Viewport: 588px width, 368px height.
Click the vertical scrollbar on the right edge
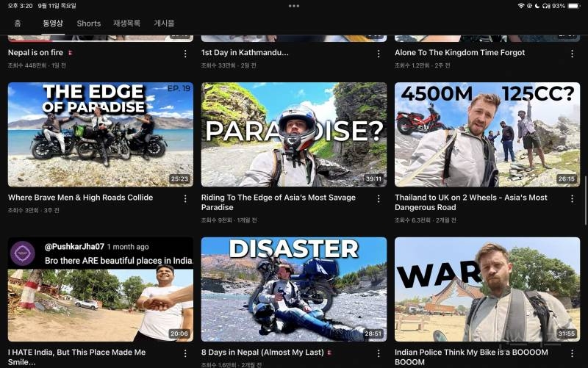click(586, 201)
